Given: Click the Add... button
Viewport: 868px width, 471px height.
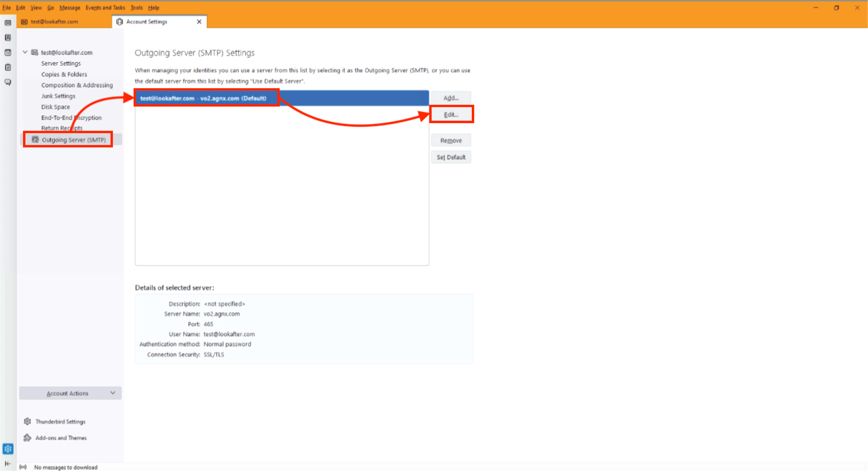Looking at the screenshot, I should (x=451, y=98).
